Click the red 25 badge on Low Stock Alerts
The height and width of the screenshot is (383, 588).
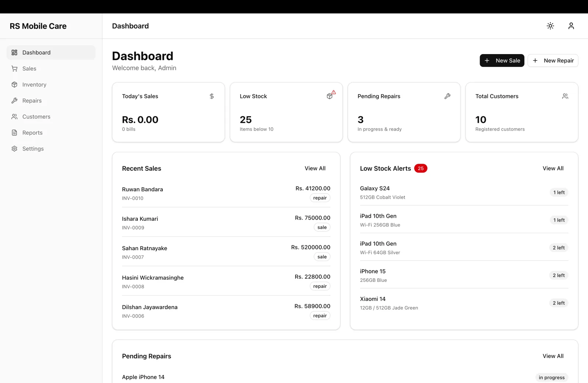[421, 169]
